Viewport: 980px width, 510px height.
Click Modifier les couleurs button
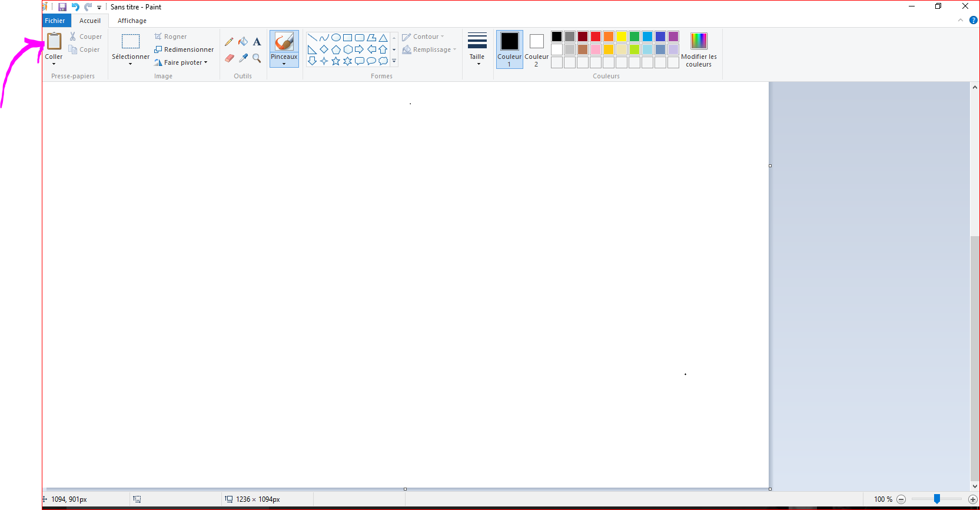[699, 49]
